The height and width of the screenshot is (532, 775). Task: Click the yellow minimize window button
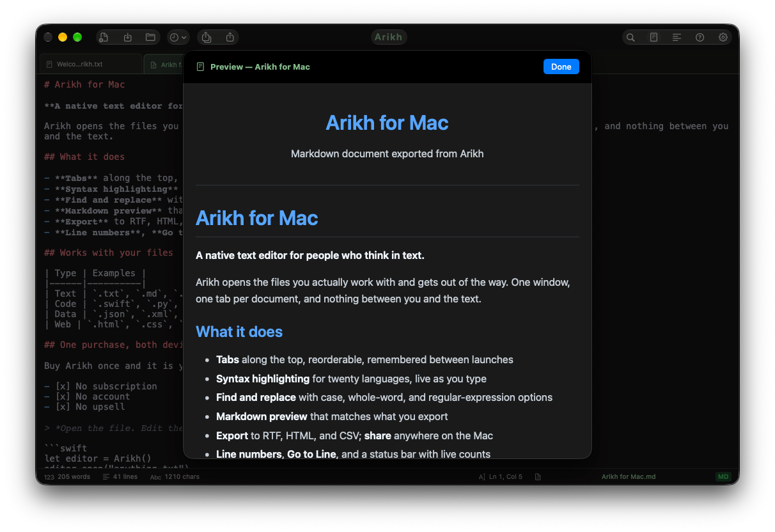coord(63,37)
